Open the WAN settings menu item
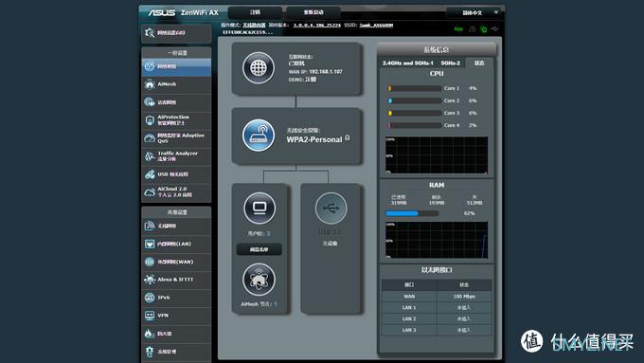The width and height of the screenshot is (644, 363). coord(176,262)
